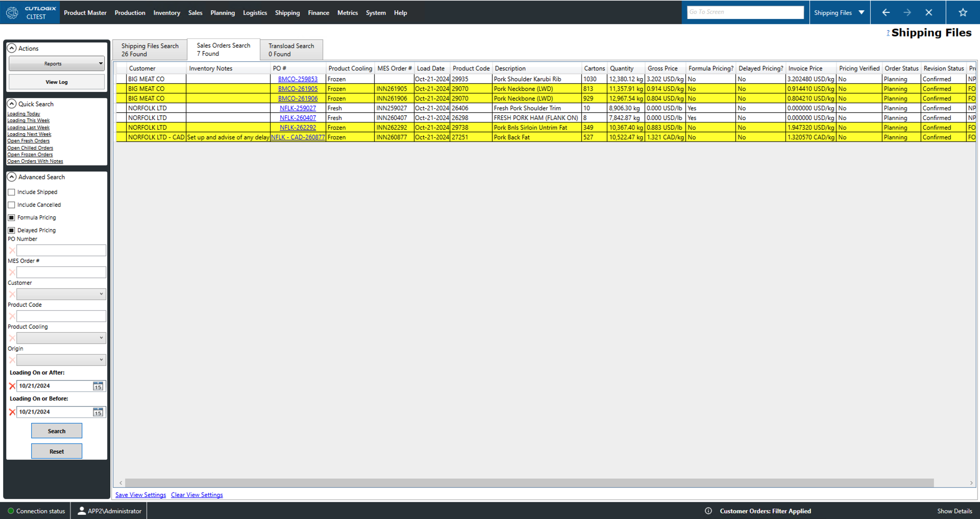Toggle the Formula Pricing checkbox

click(x=12, y=217)
